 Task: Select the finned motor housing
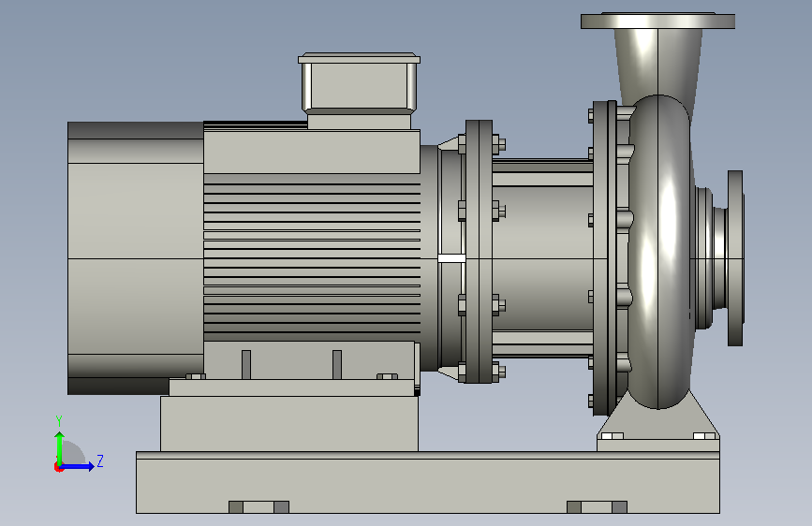click(x=312, y=256)
